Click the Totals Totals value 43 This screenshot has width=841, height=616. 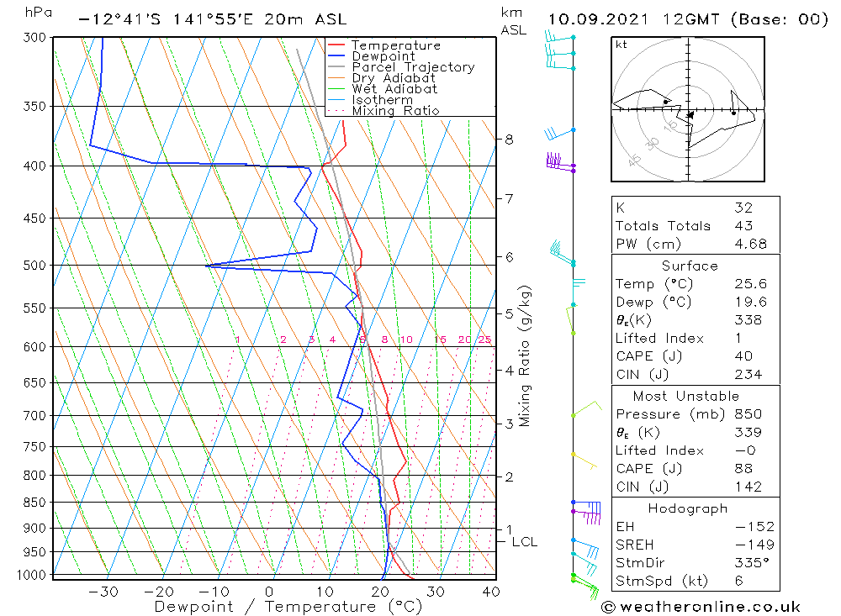pos(743,226)
